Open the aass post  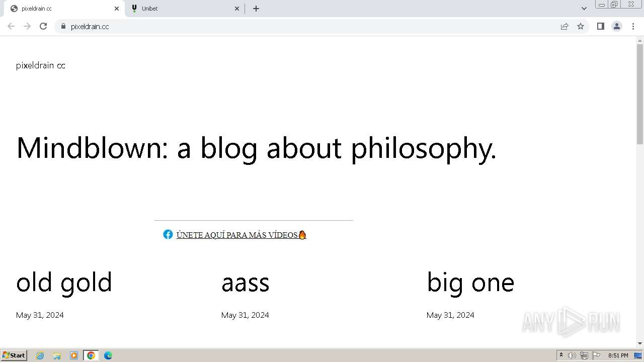point(246,283)
